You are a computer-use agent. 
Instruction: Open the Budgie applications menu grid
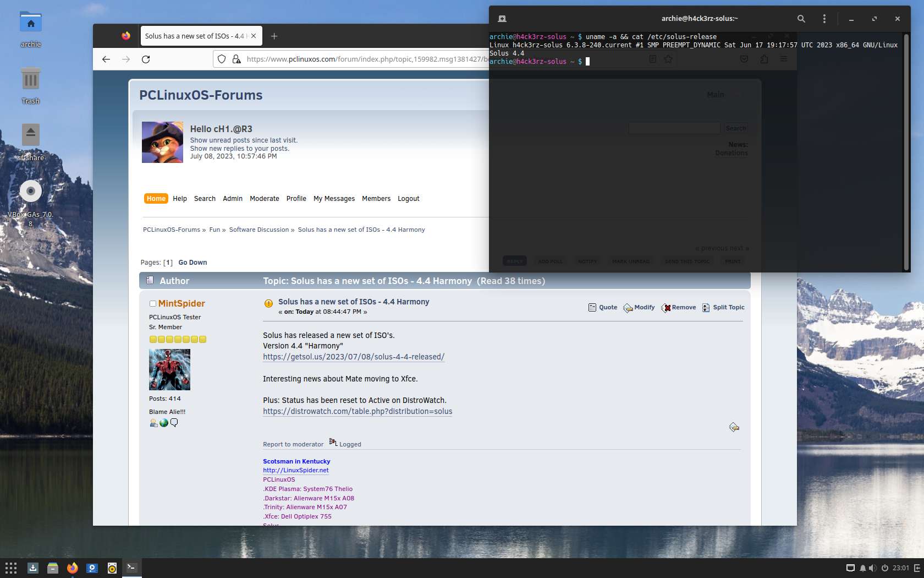11,568
